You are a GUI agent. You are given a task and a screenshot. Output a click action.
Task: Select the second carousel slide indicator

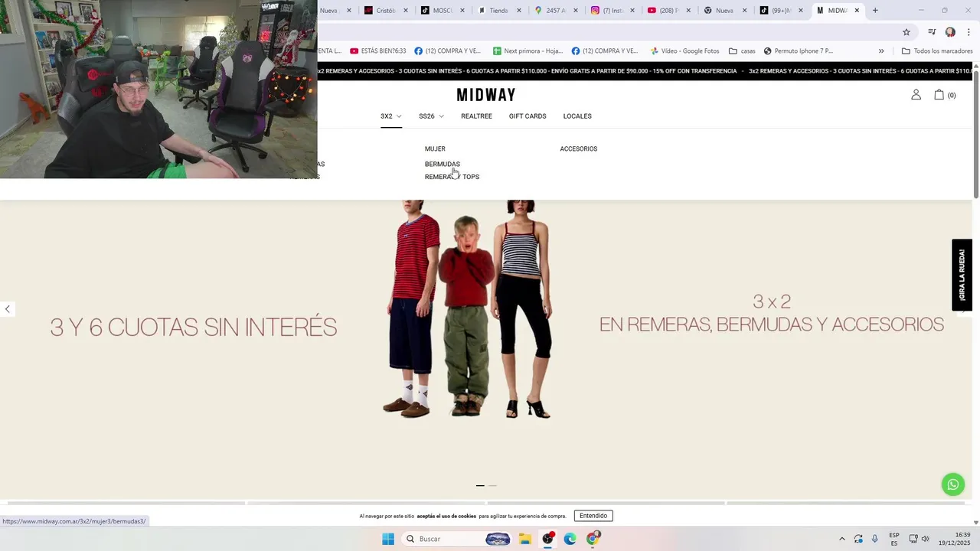click(493, 485)
